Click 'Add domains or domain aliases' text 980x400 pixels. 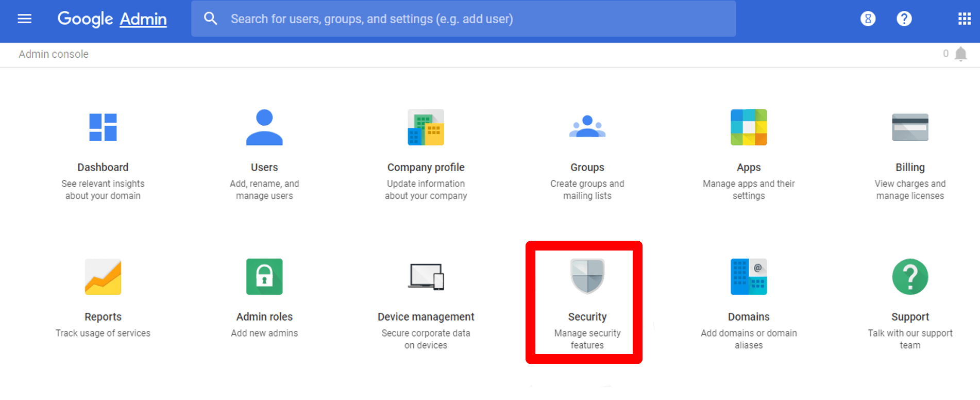click(749, 339)
